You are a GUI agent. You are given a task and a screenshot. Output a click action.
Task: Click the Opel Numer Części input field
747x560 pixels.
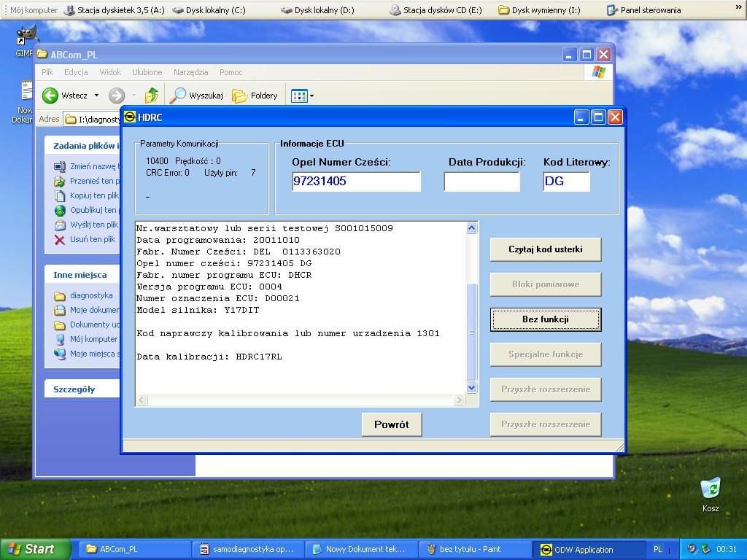[356, 182]
